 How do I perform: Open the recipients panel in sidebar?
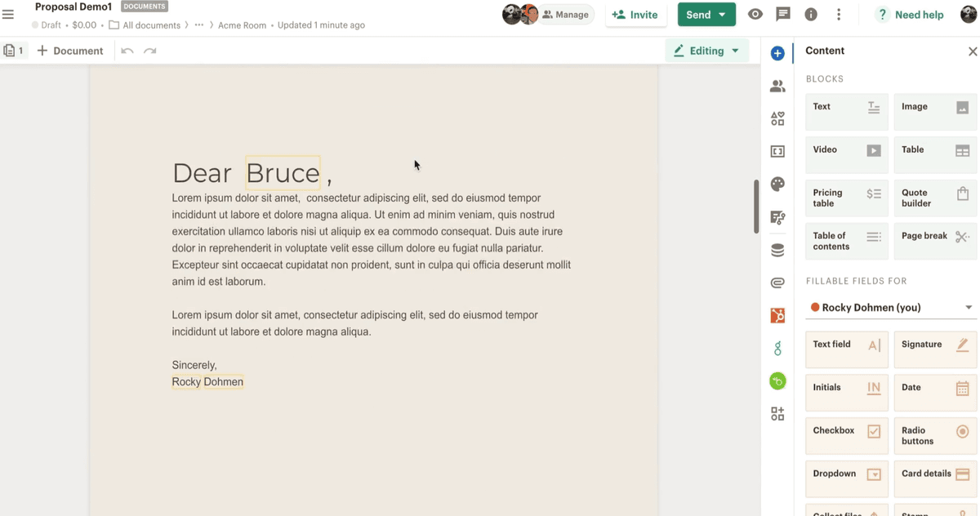tap(777, 86)
